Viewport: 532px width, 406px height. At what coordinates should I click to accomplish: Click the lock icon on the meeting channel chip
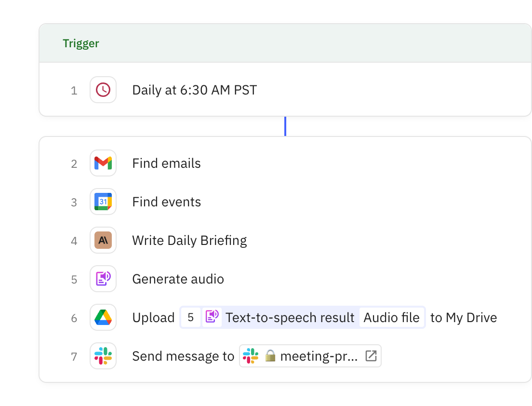point(270,356)
